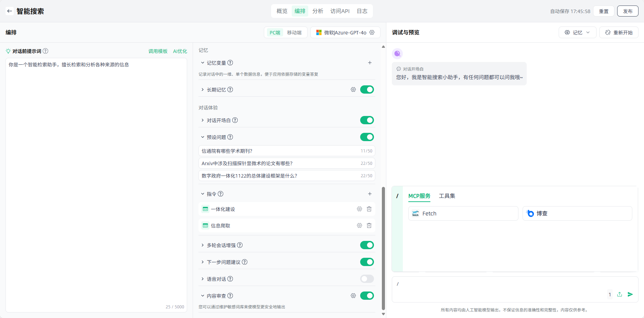Add a new instruction with plus icon

(370, 194)
